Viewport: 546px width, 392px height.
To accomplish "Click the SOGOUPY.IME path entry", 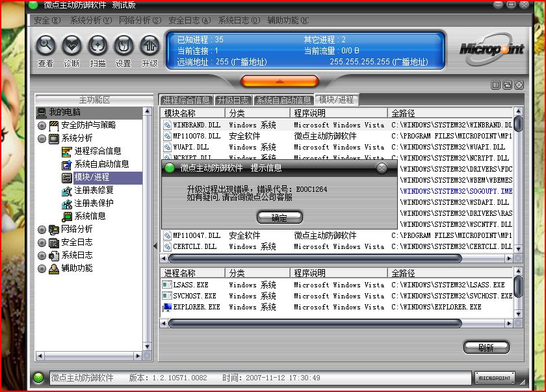I will [456, 191].
